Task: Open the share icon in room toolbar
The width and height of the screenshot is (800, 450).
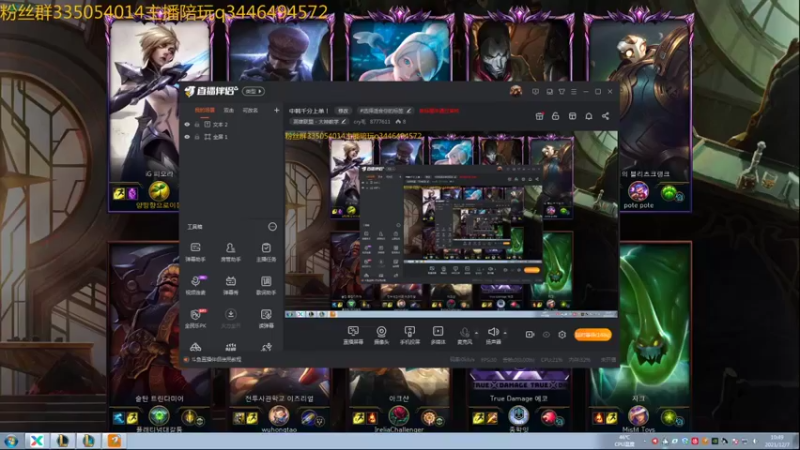Action: pos(605,116)
